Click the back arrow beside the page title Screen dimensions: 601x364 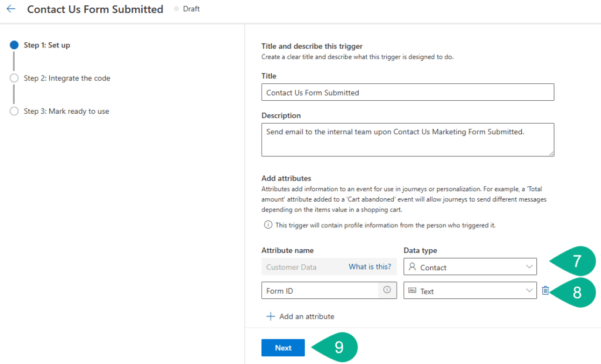point(11,9)
